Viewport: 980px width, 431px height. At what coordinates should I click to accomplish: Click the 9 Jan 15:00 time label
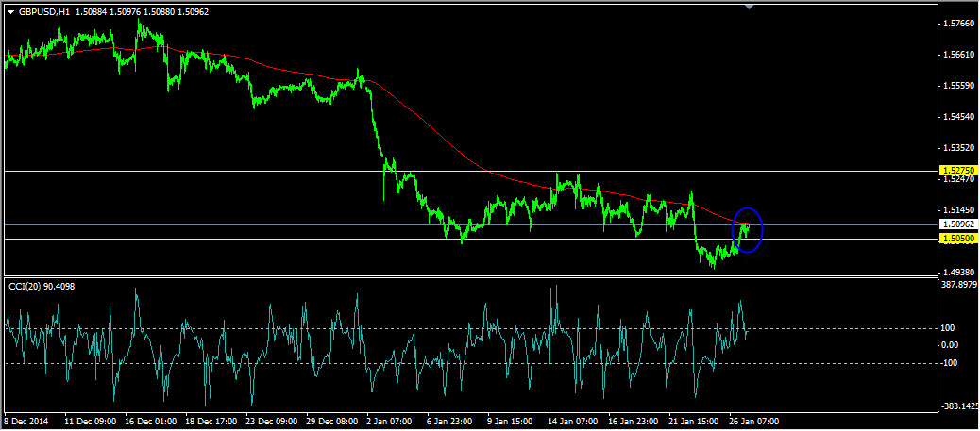[x=512, y=422]
